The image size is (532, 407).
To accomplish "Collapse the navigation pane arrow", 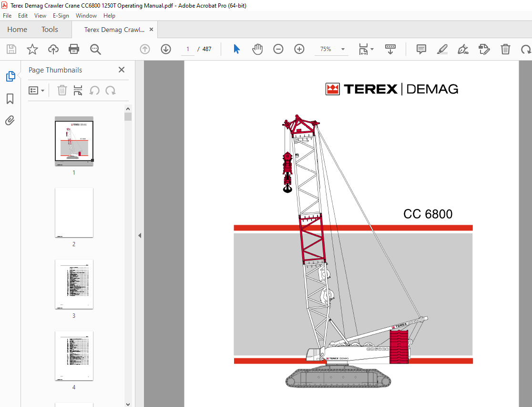I will 140,235.
